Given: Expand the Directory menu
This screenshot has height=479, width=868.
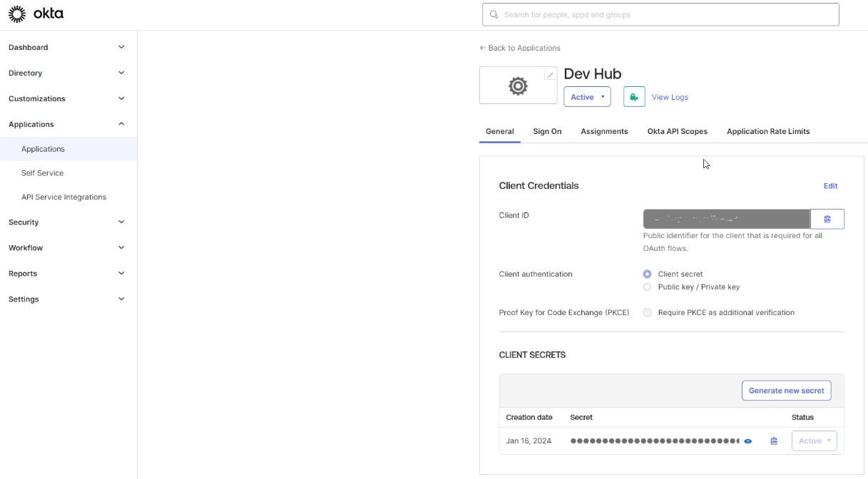Looking at the screenshot, I should [x=68, y=73].
